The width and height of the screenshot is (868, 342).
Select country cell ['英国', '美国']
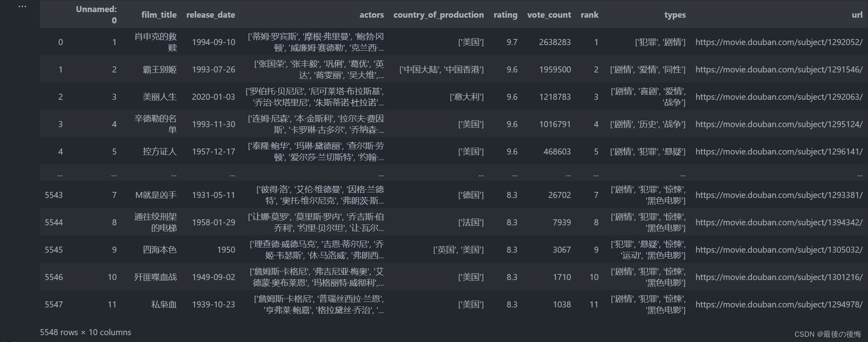click(x=459, y=250)
